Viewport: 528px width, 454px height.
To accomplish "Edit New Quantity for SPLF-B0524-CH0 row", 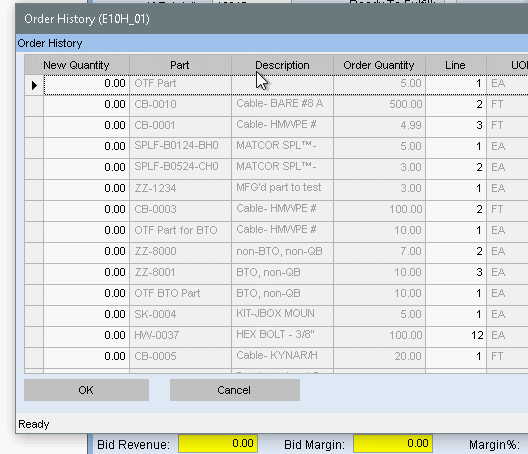I will pyautogui.click(x=87, y=169).
